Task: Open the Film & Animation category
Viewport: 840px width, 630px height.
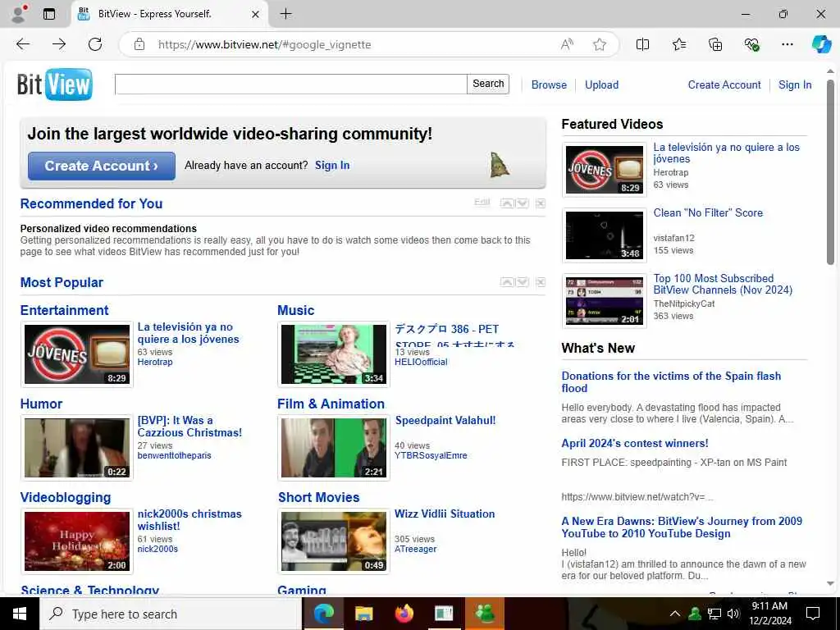Action: (x=331, y=404)
